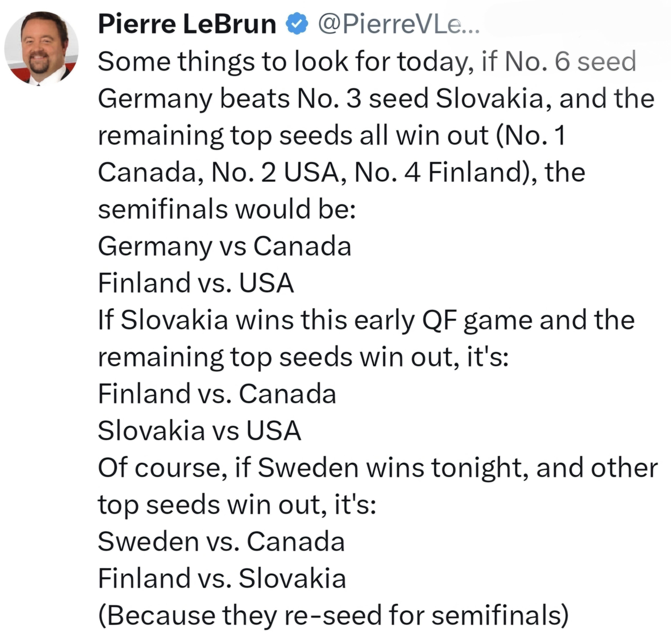This screenshot has width=671, height=644.
Task: Select the 'Finland vs. Slovakia' matchup line
Action: coord(222,578)
